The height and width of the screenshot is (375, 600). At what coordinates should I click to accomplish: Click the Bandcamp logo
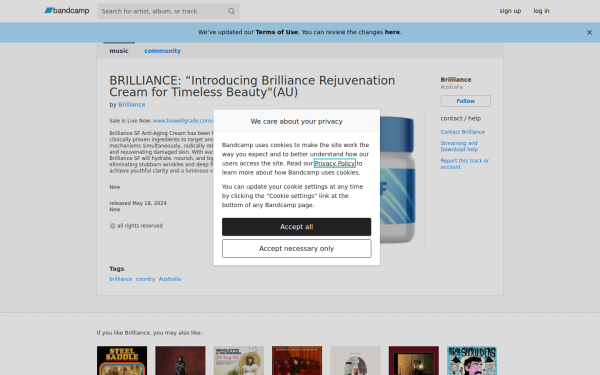pos(67,11)
